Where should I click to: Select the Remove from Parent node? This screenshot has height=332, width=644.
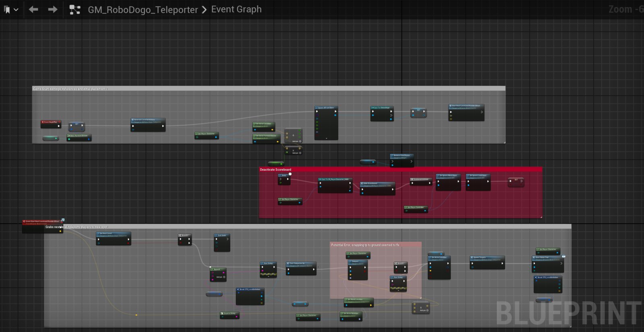click(402, 160)
